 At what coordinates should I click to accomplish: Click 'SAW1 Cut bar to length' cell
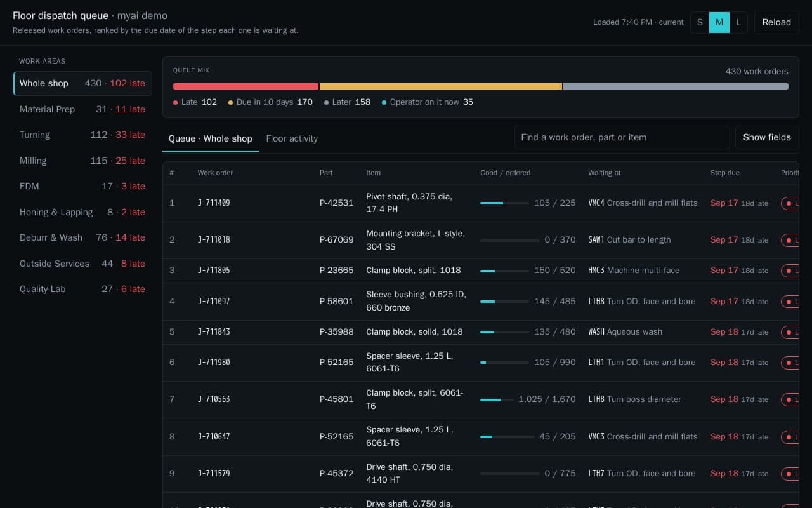(629, 240)
